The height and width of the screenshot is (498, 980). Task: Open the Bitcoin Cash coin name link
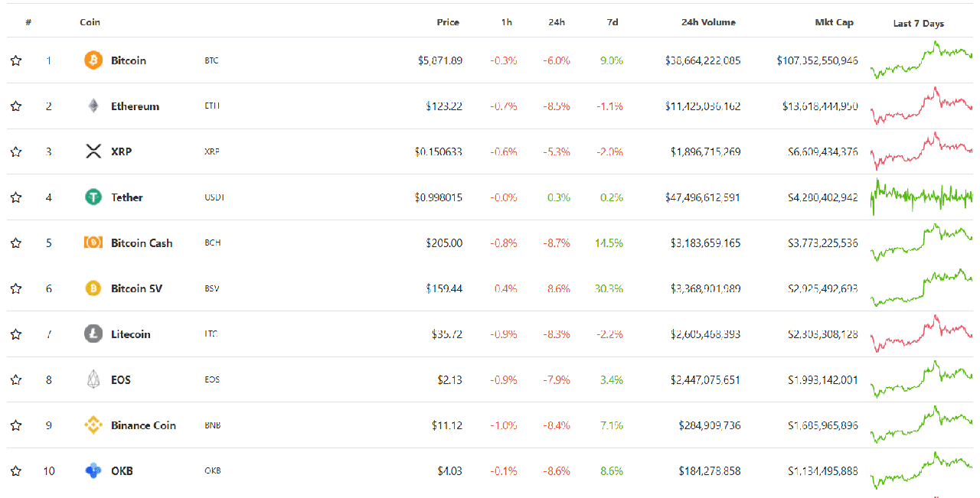click(142, 243)
